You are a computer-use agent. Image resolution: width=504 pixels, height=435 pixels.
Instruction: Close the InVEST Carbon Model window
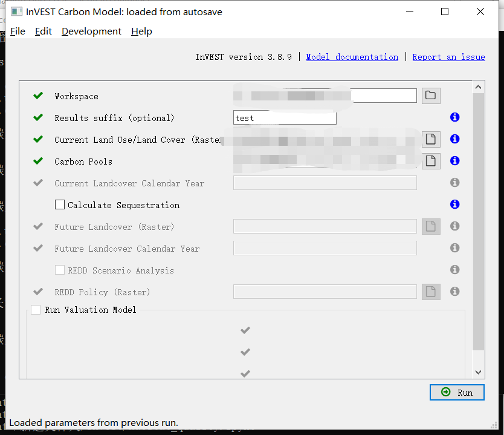click(x=480, y=11)
